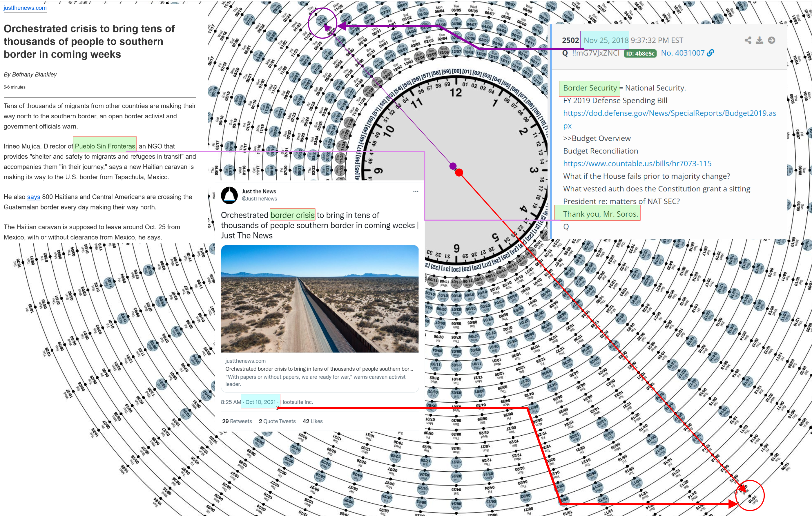The width and height of the screenshot is (812, 516).
Task: Click the Hootsuite Inc. source label
Action: (296, 402)
